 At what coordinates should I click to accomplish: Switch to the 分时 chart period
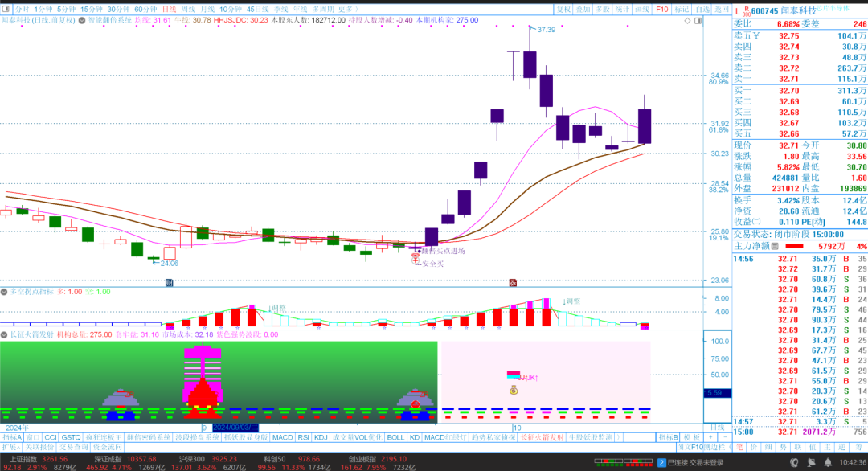point(22,10)
